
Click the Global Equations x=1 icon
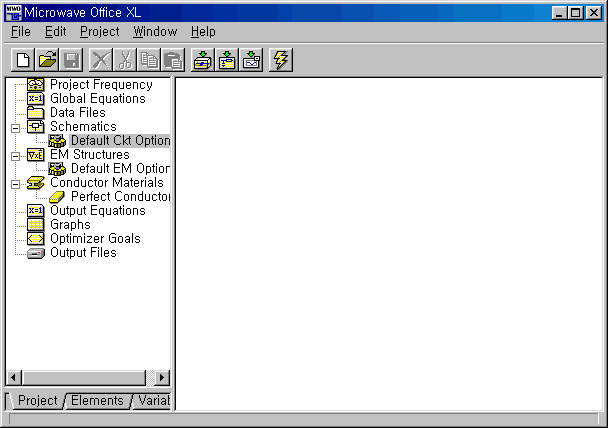(x=35, y=98)
